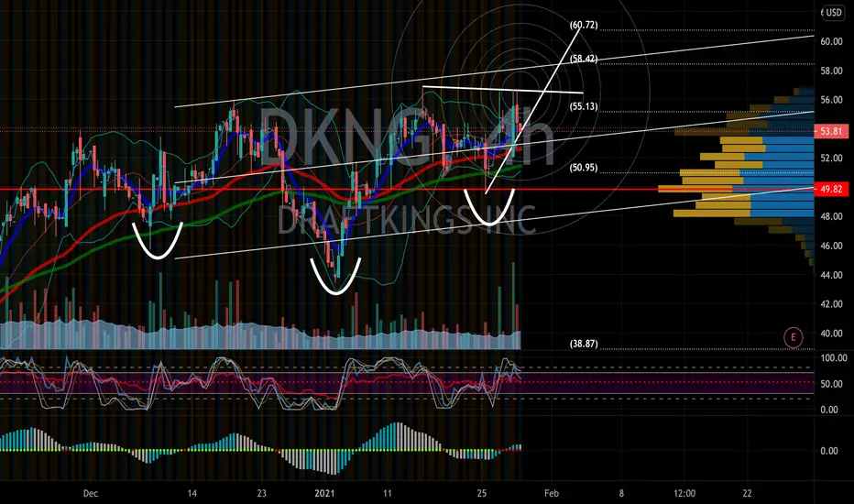Click the 22 date on time axis
The image size is (854, 504).
(748, 494)
